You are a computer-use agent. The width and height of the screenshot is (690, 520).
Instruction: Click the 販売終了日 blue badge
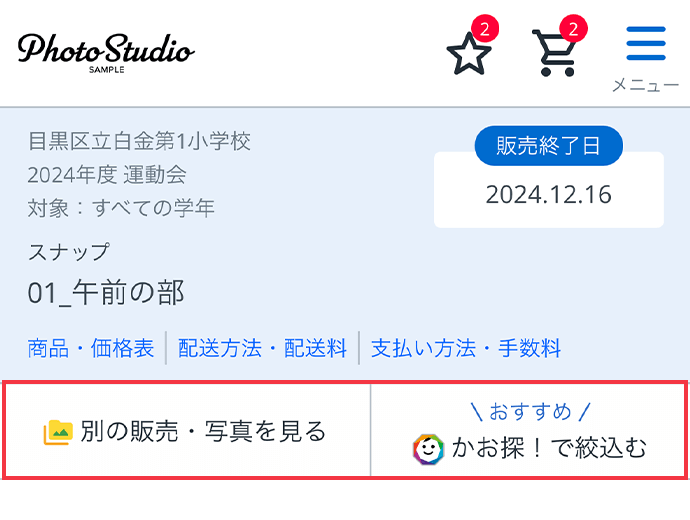(x=549, y=146)
